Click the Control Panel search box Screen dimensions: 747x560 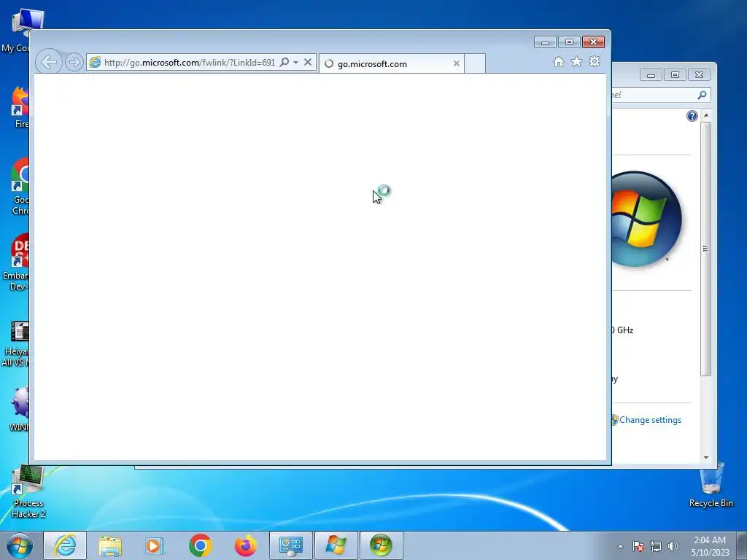pyautogui.click(x=659, y=95)
